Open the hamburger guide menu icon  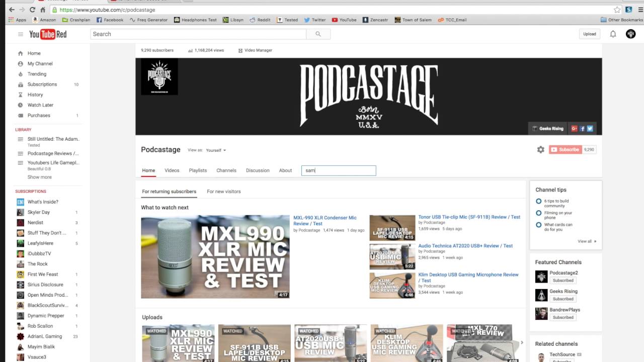tap(21, 34)
